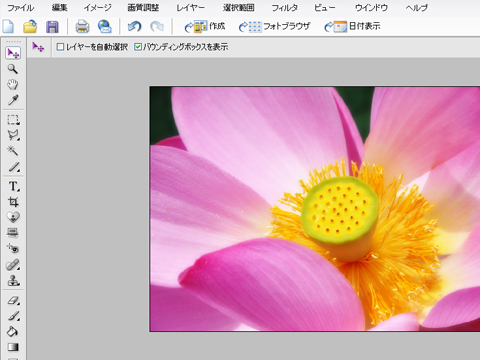Undo with the left arrow icon
The width and height of the screenshot is (480, 360).
pyautogui.click(x=135, y=26)
